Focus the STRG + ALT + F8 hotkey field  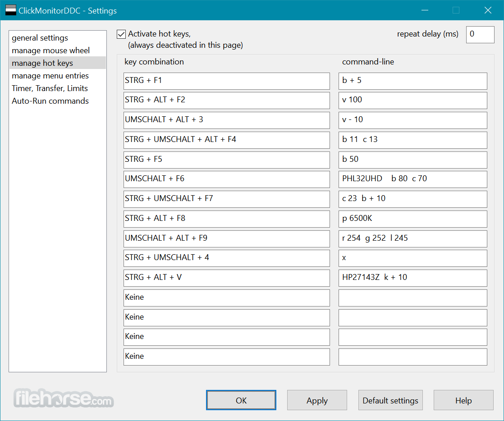227,219
